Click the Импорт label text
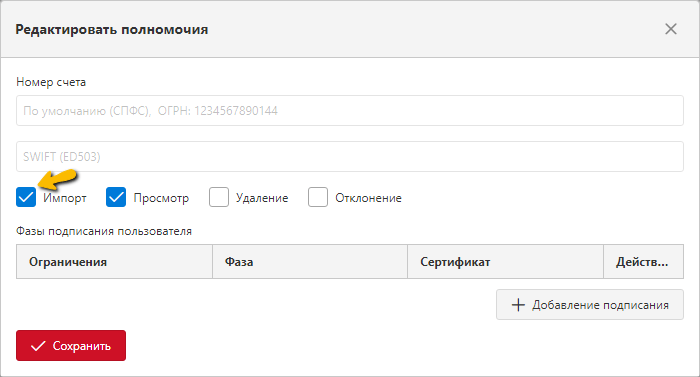 (65, 198)
